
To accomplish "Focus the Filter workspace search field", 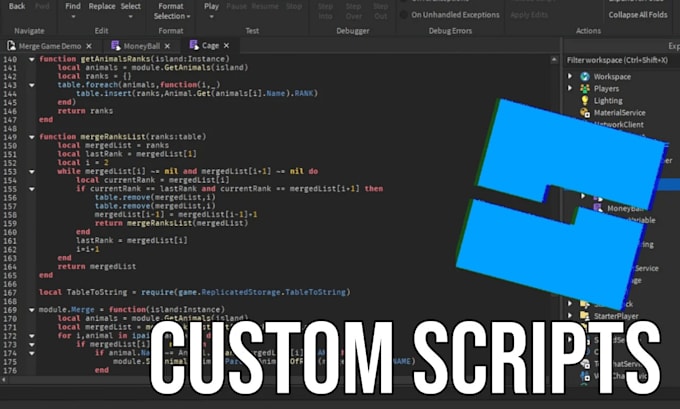I will click(621, 60).
